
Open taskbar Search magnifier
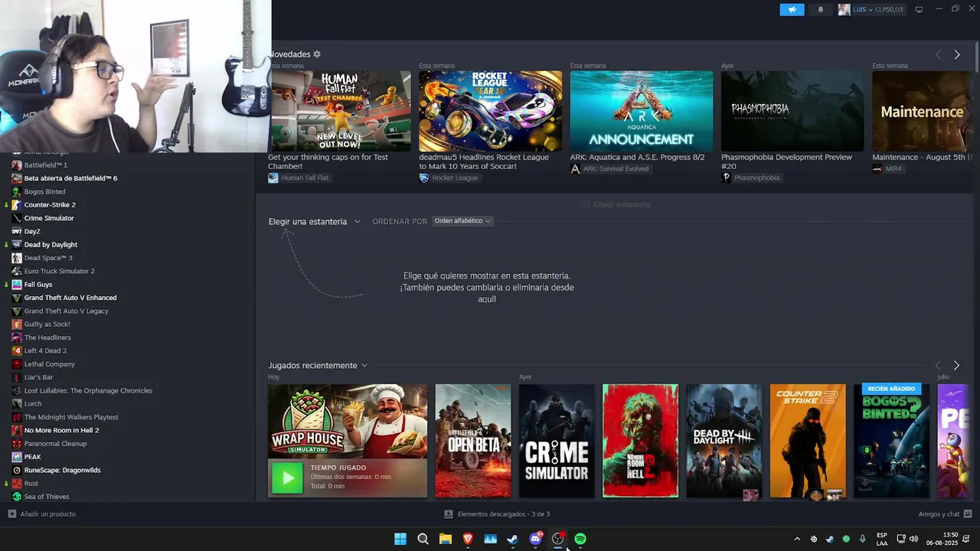point(423,539)
